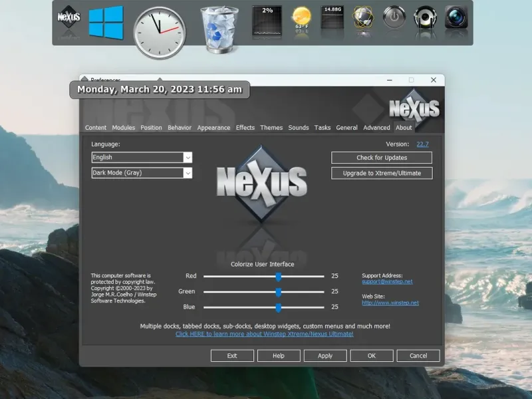This screenshot has width=532, height=399.
Task: Open the Advanced tab
Action: (x=376, y=128)
